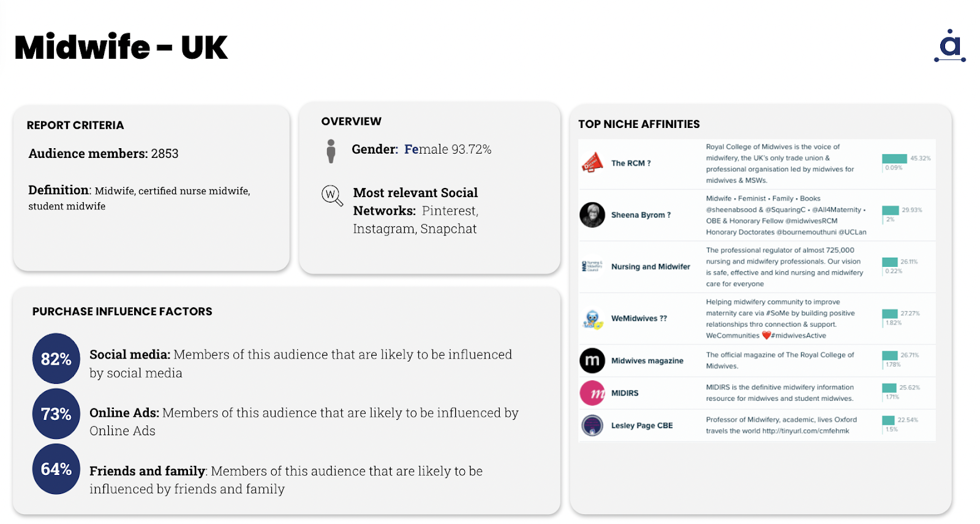This screenshot has width=980, height=524.
Task: Open Nursing and Midwifer affinity name
Action: [650, 267]
